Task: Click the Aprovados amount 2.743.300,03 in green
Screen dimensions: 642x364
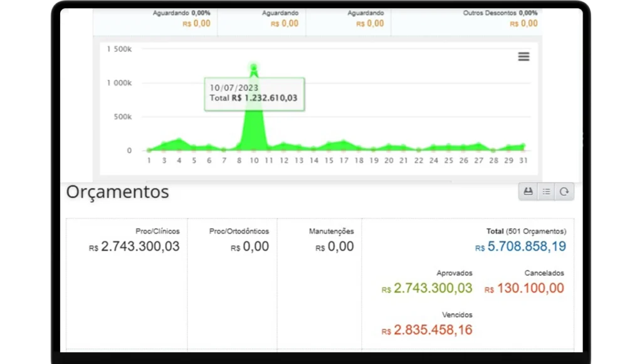Action: (433, 289)
